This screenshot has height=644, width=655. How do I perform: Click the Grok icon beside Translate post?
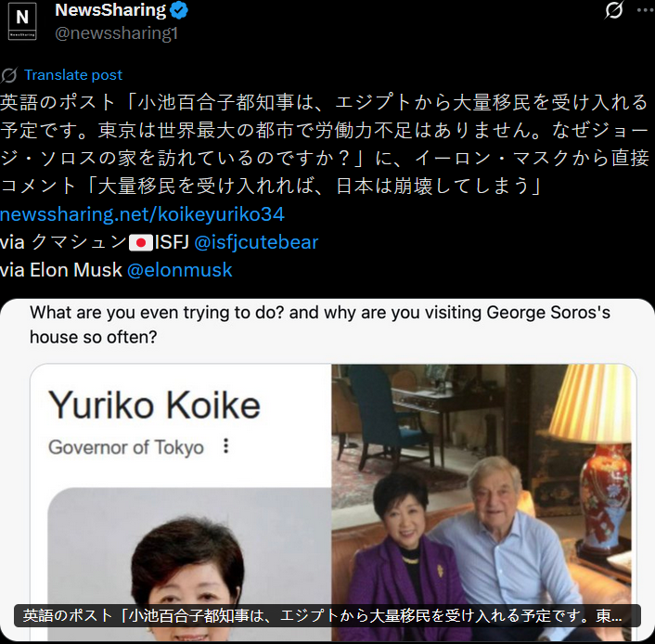coord(9,75)
